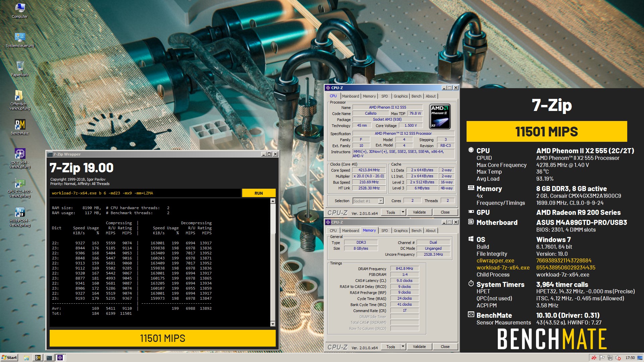Image resolution: width=644 pixels, height=362 pixels.
Task: Click the up arrow of the 7-Zip output scrollbar
Action: [x=273, y=201]
